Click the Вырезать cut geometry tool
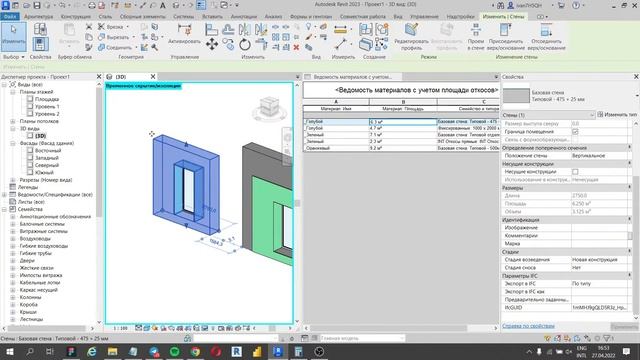The image size is (640, 360). pyautogui.click(x=115, y=37)
